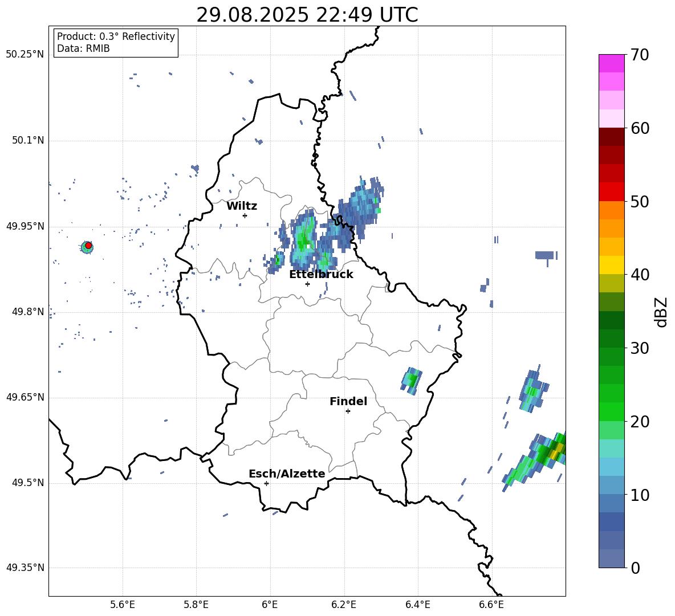Click the 6.6°E longitude label

491,605
